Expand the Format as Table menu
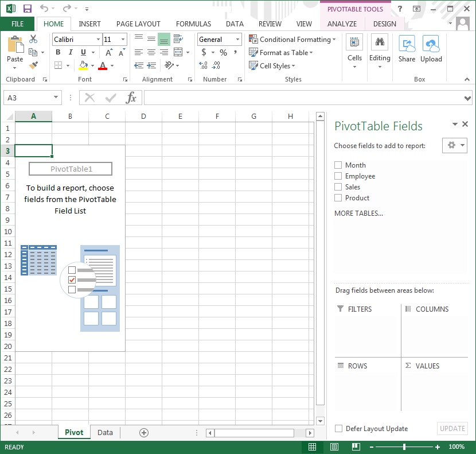 [281, 53]
